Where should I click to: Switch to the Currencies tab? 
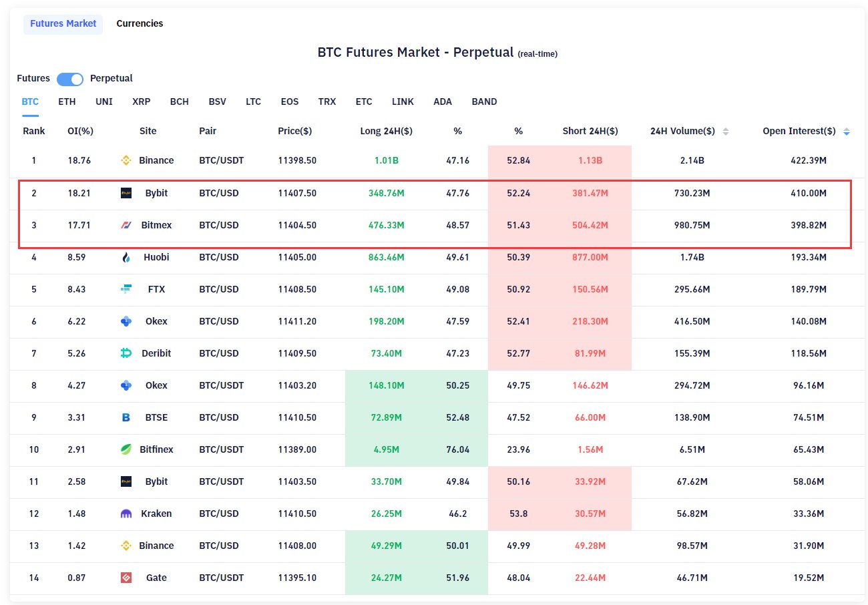point(140,23)
